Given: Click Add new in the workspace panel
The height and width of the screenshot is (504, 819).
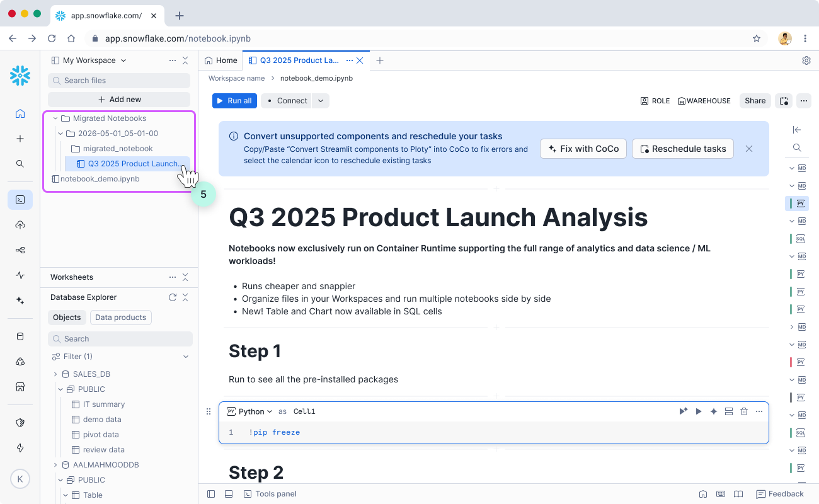Looking at the screenshot, I should (119, 100).
